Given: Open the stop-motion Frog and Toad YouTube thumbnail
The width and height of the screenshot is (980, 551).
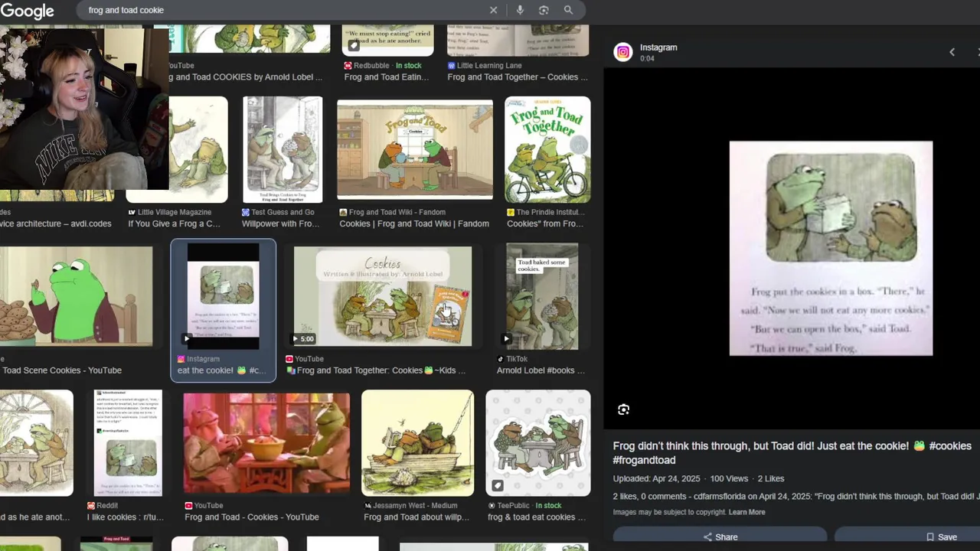Looking at the screenshot, I should (266, 443).
